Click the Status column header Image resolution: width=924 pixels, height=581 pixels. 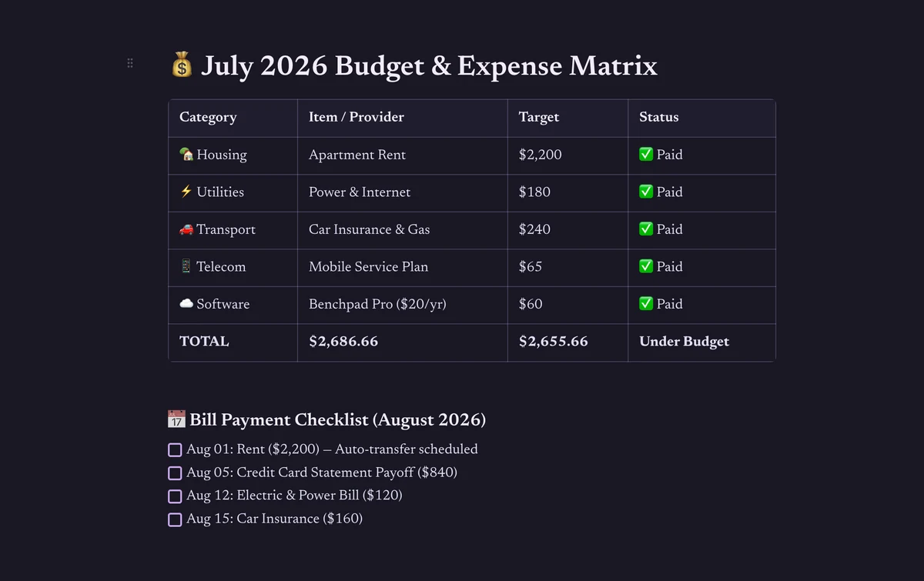[x=701, y=118]
